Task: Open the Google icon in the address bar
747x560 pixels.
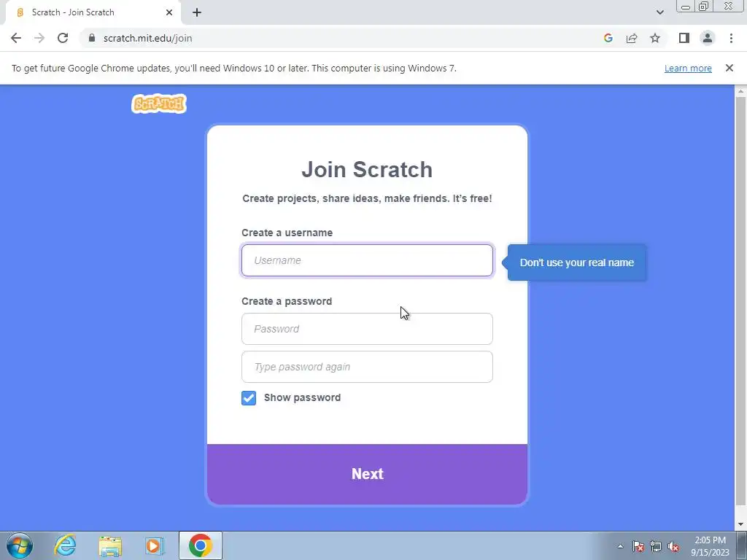Action: pyautogui.click(x=608, y=38)
